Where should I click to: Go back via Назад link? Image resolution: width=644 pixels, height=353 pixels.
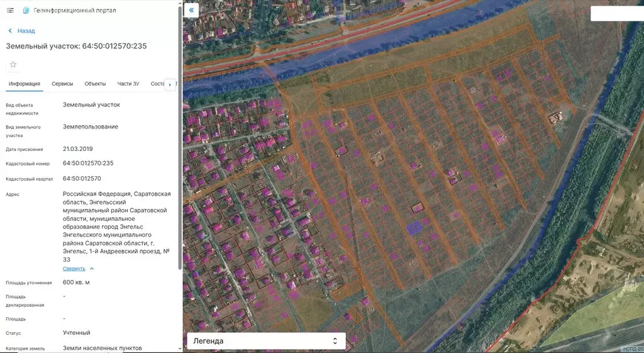(26, 31)
